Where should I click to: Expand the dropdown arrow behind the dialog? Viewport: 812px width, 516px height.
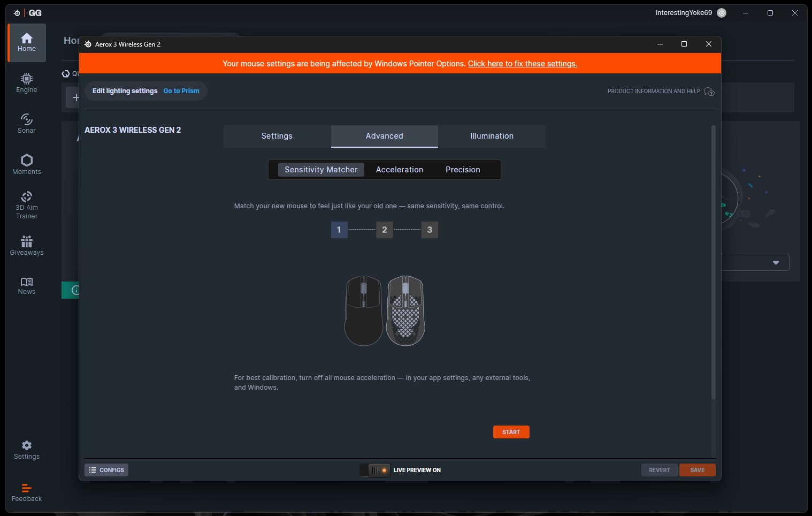point(776,263)
